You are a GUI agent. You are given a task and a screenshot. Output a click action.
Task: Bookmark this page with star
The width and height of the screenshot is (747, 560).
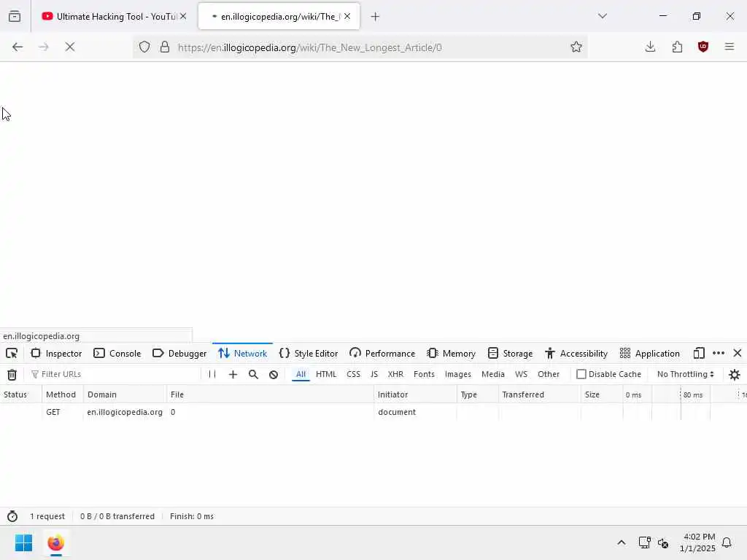coord(576,47)
